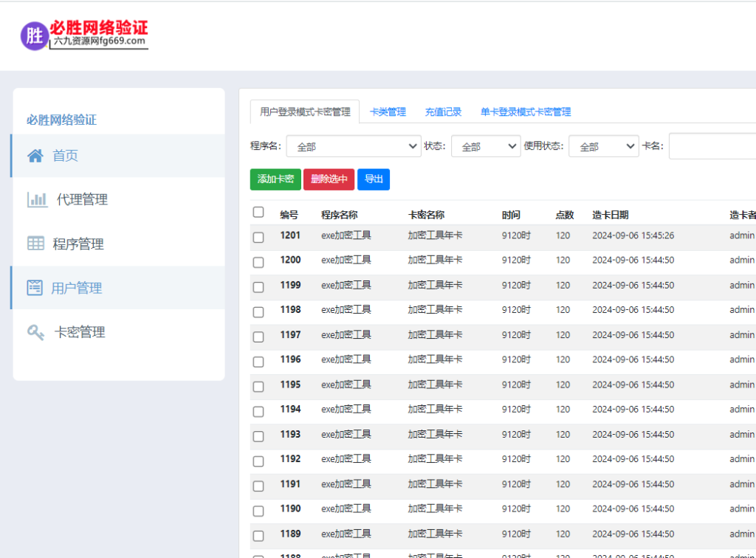This screenshot has height=558, width=756.
Task: Check the checkbox for row 1201
Action: 258,238
